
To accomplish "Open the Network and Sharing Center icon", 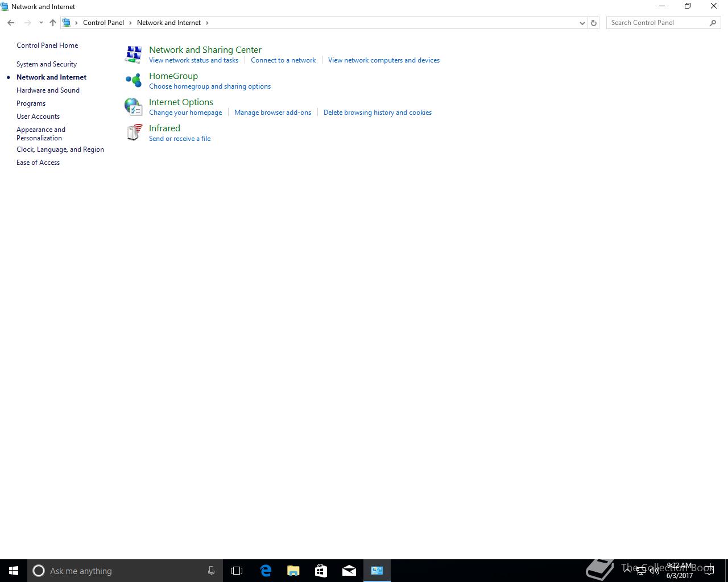I will (x=134, y=55).
